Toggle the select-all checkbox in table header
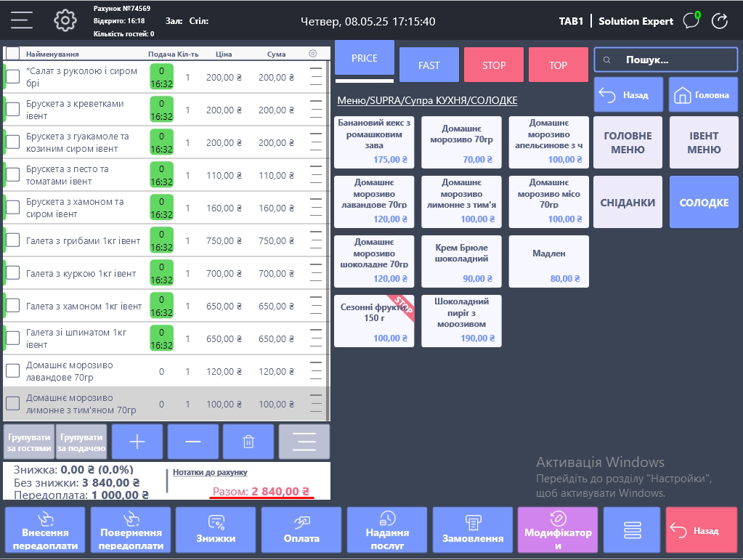Viewport: 743px width, 560px height. [13, 54]
